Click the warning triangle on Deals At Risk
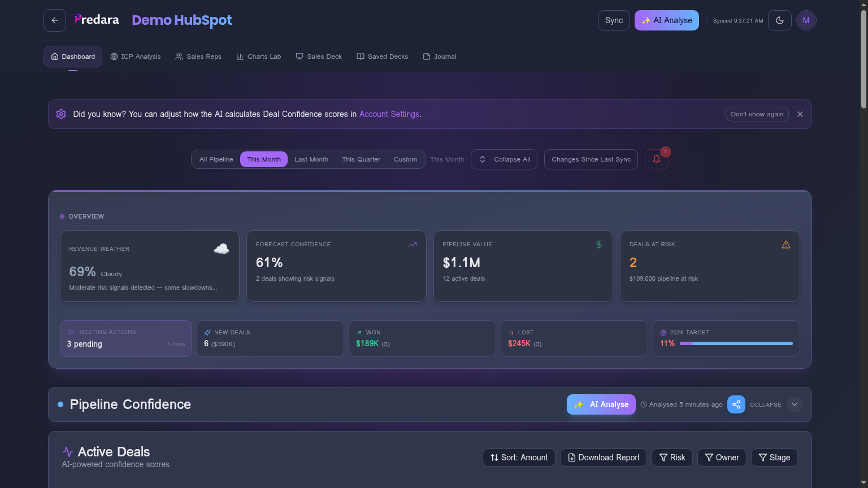Image resolution: width=868 pixels, height=488 pixels. (x=786, y=245)
